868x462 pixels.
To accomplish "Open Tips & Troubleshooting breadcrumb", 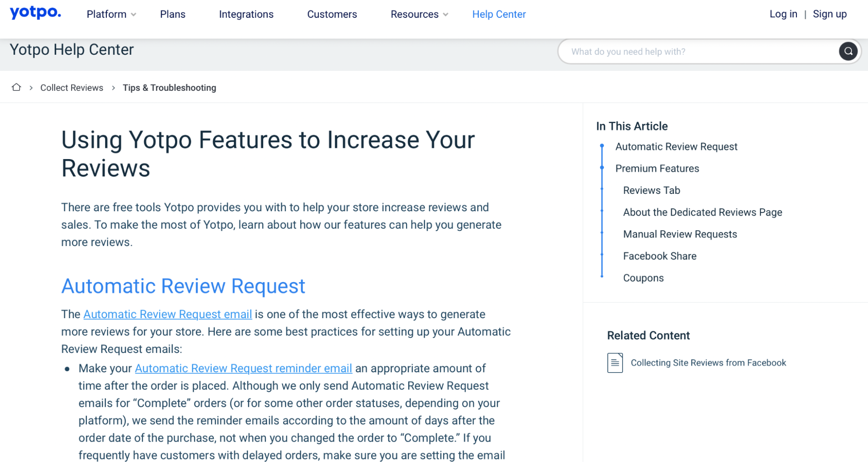I will (169, 88).
